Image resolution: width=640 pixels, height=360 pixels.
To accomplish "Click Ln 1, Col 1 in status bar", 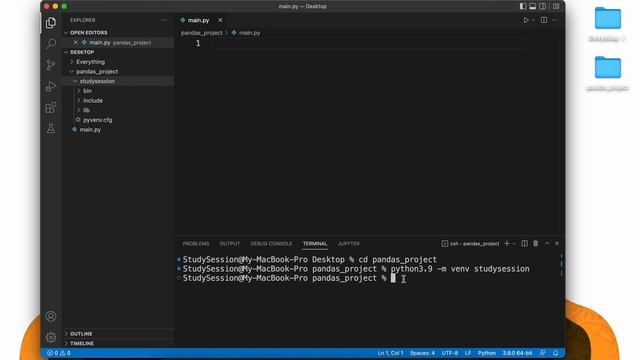I will [x=390, y=353].
